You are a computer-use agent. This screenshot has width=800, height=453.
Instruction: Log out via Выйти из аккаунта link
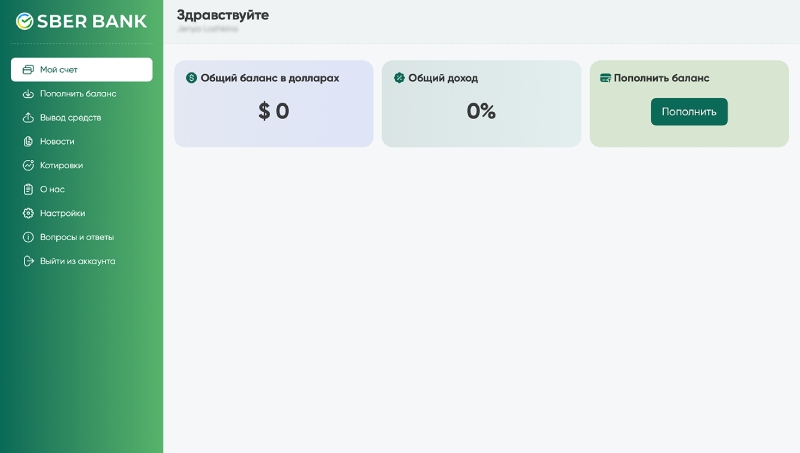77,261
